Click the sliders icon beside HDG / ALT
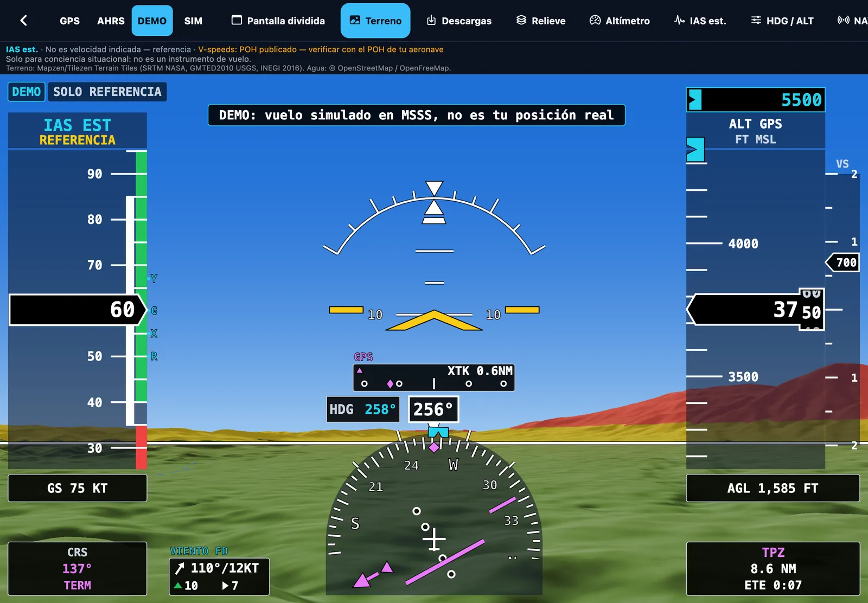 click(756, 20)
